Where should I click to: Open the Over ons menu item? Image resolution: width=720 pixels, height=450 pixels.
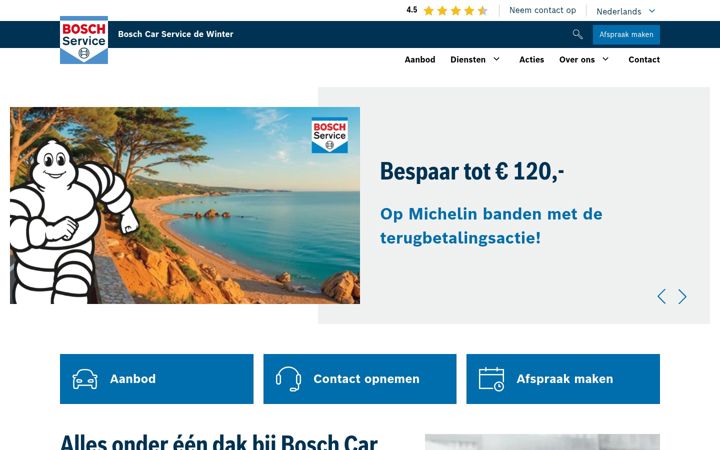pyautogui.click(x=577, y=60)
